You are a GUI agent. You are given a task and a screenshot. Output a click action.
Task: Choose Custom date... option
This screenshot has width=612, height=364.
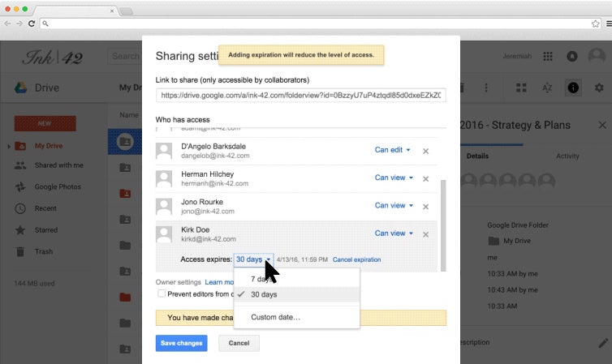point(296,317)
